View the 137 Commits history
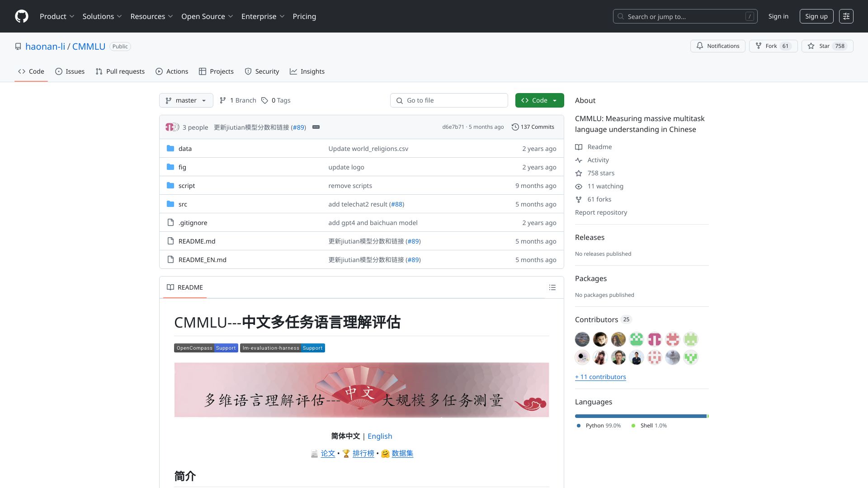This screenshot has width=868, height=488. click(533, 127)
